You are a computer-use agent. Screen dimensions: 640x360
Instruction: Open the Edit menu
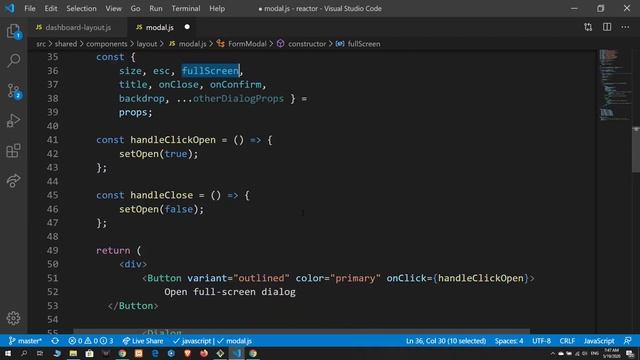(51, 8)
